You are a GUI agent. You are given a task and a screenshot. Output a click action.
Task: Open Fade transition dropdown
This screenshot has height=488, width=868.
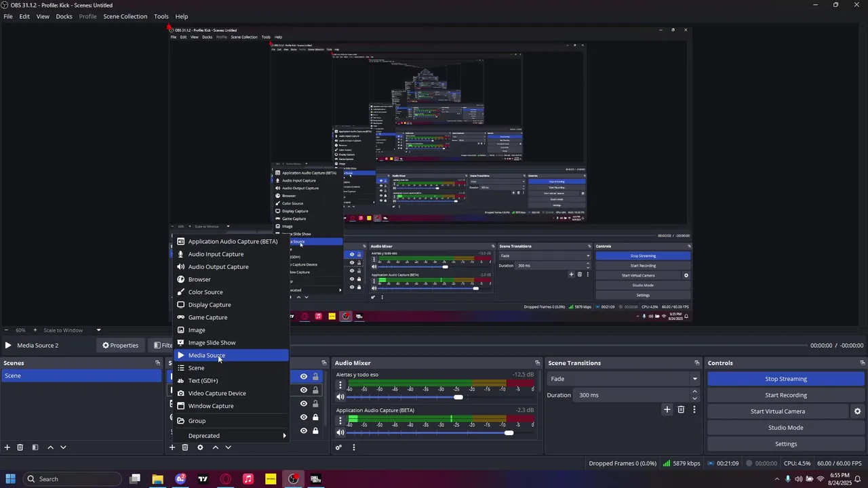624,379
